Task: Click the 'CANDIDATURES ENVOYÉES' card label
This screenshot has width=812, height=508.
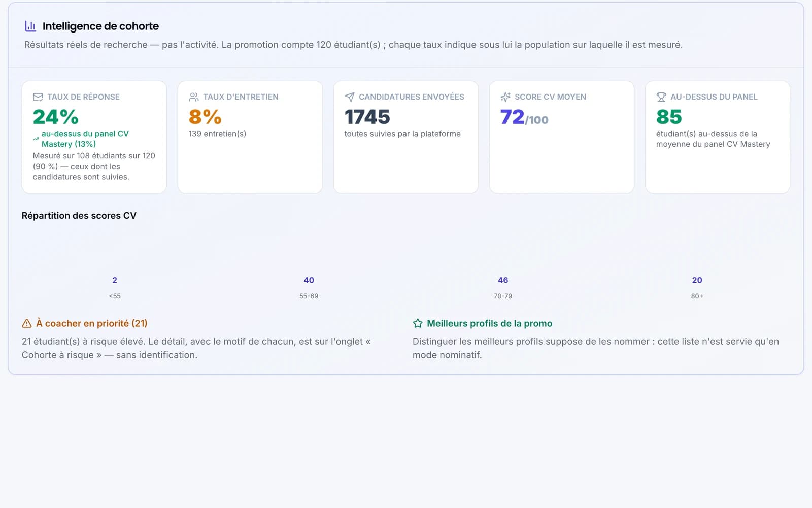Action: tap(412, 97)
